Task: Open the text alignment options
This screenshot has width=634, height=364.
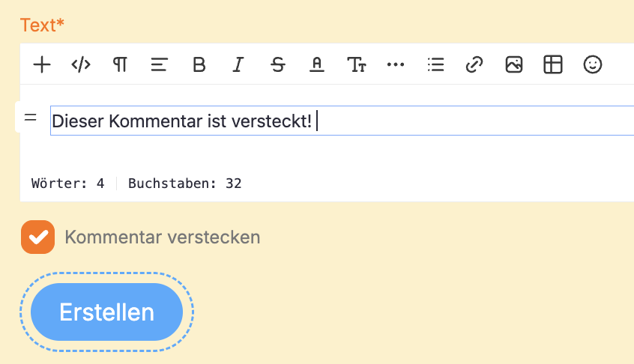Action: pyautogui.click(x=159, y=65)
